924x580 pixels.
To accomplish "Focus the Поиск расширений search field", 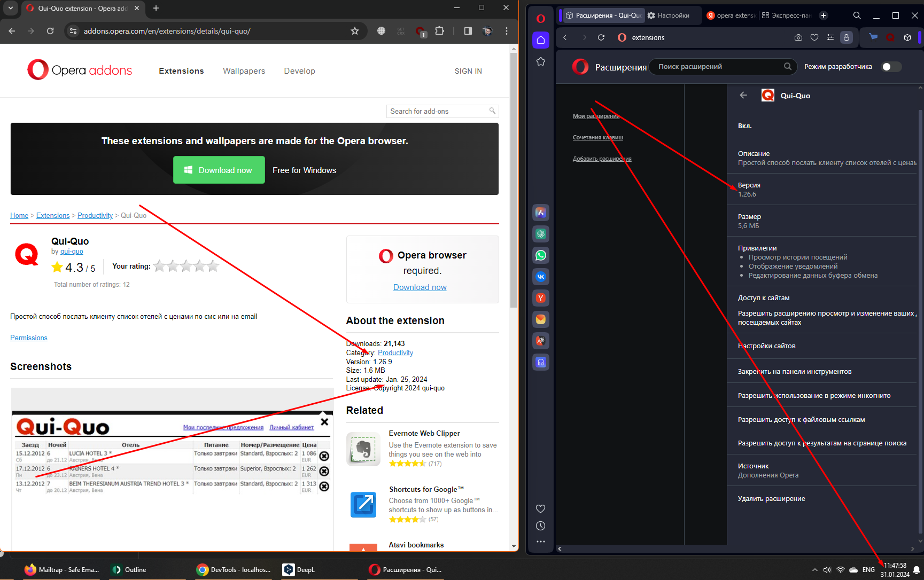I will click(724, 67).
